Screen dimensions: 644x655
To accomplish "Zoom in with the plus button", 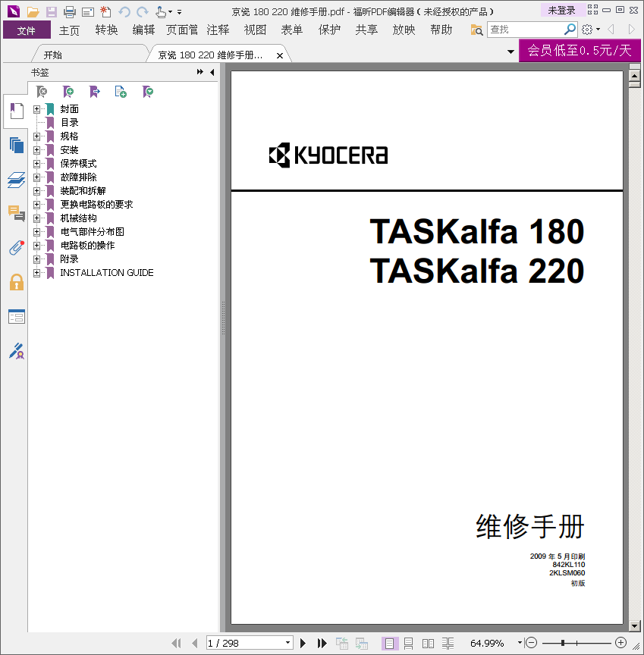I will pos(621,642).
